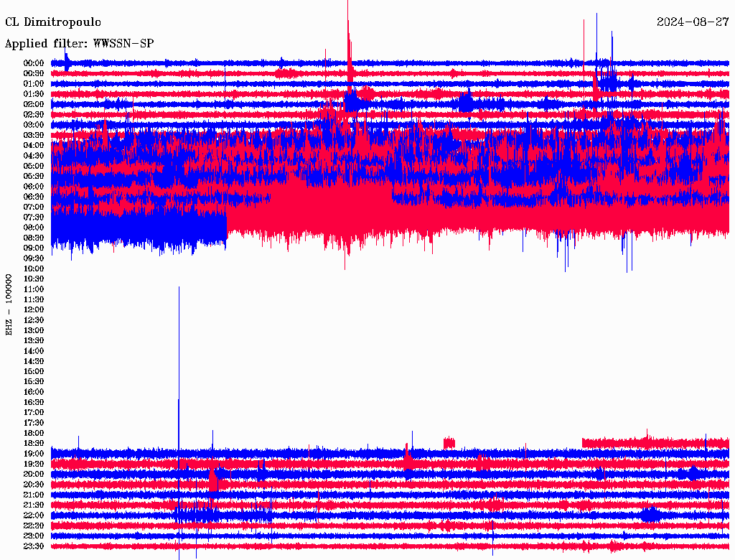The height and width of the screenshot is (560, 735).
Task: Click the 07:30 time label
Action: pos(34,218)
